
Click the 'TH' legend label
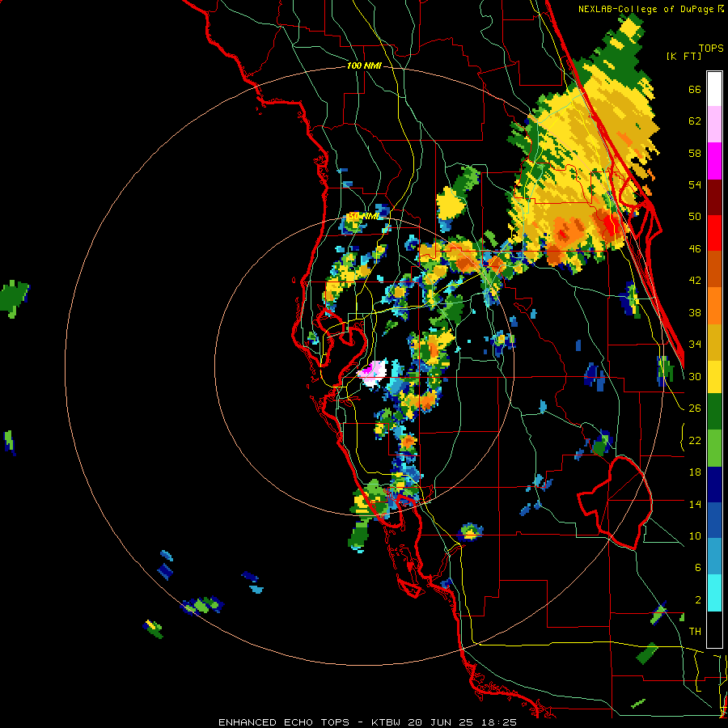pos(695,632)
